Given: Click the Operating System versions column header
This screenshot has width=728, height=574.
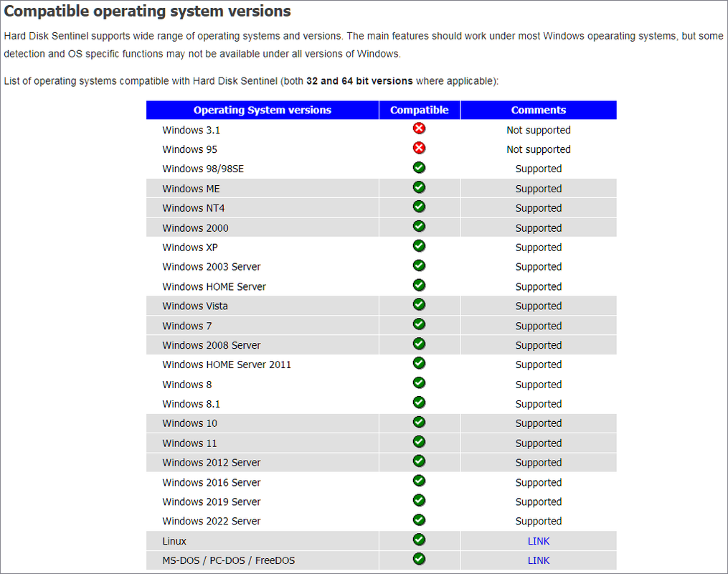Looking at the screenshot, I should click(263, 110).
